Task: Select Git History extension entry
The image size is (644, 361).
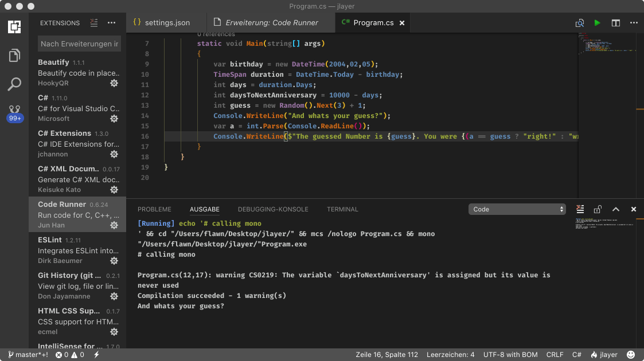Action: point(77,285)
